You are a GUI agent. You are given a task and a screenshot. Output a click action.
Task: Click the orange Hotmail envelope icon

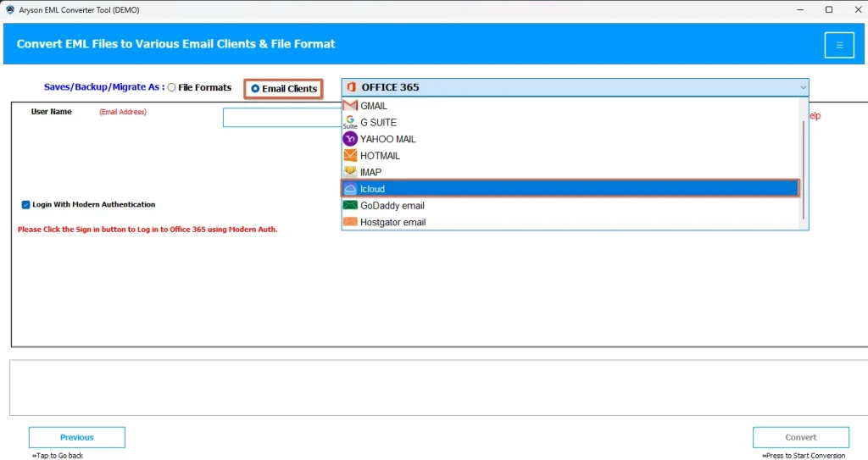(x=350, y=156)
